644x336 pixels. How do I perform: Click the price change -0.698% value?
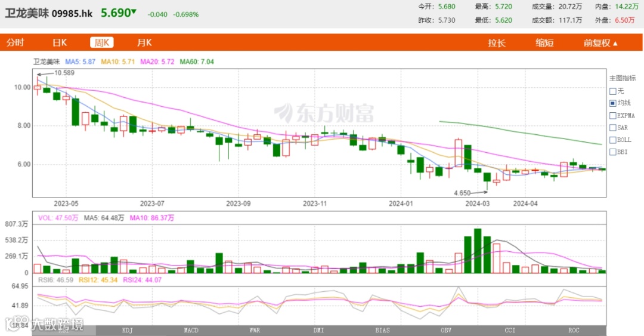[x=185, y=14]
